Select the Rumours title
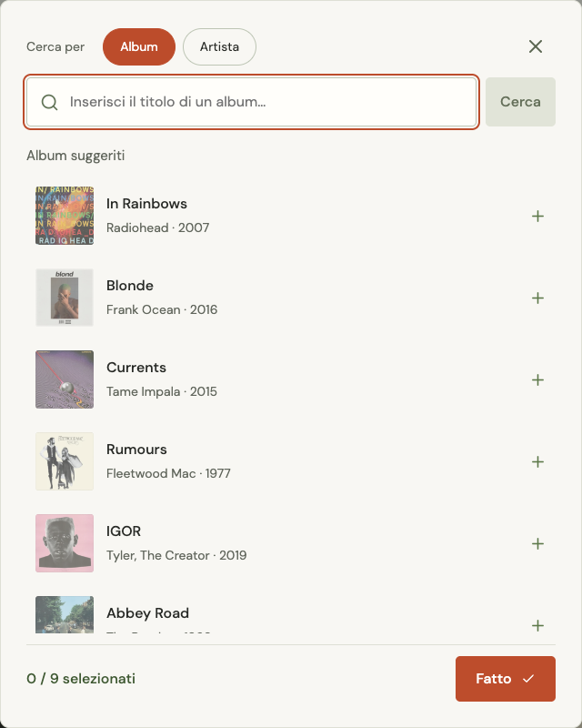Viewport: 582px width, 728px height. [x=136, y=450]
